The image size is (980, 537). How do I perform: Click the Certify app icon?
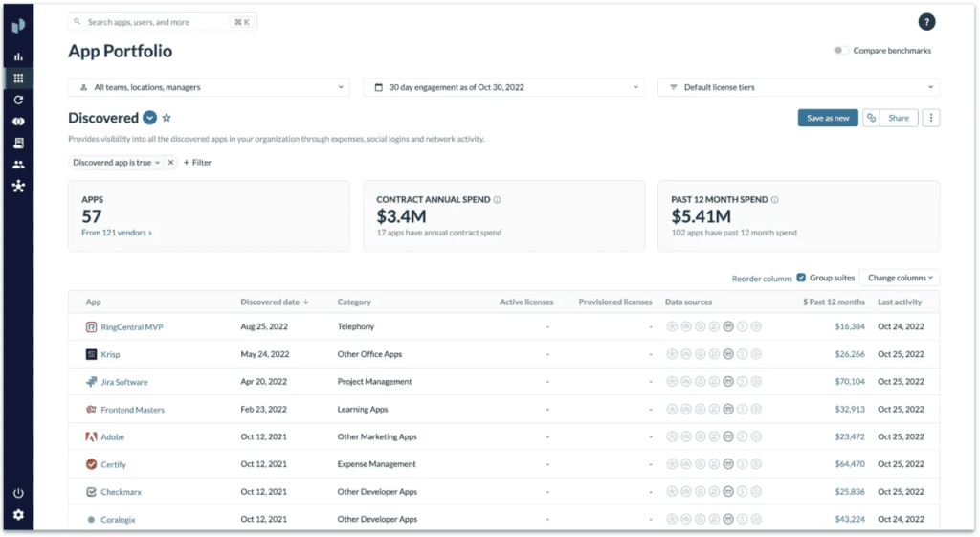coord(91,464)
